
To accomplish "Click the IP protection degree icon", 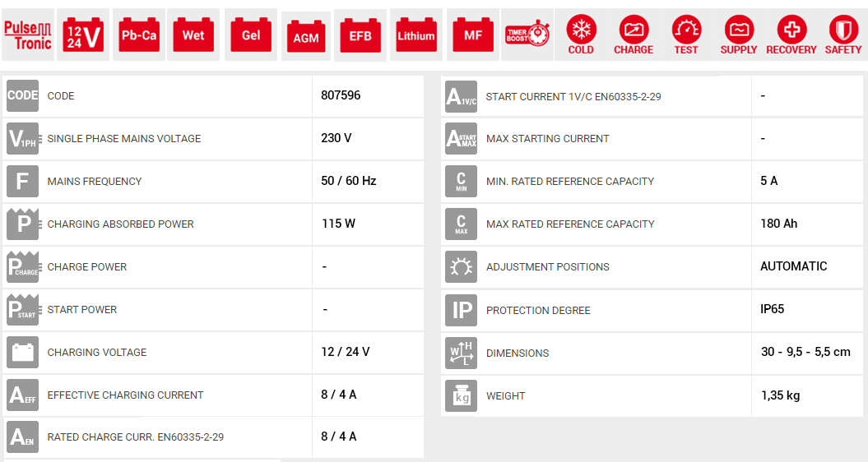I will [x=461, y=310].
